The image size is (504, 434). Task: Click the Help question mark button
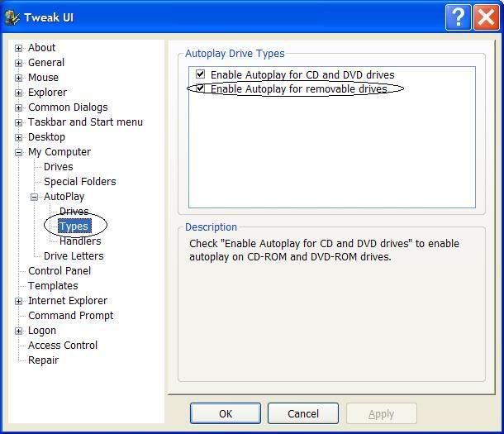(x=459, y=17)
